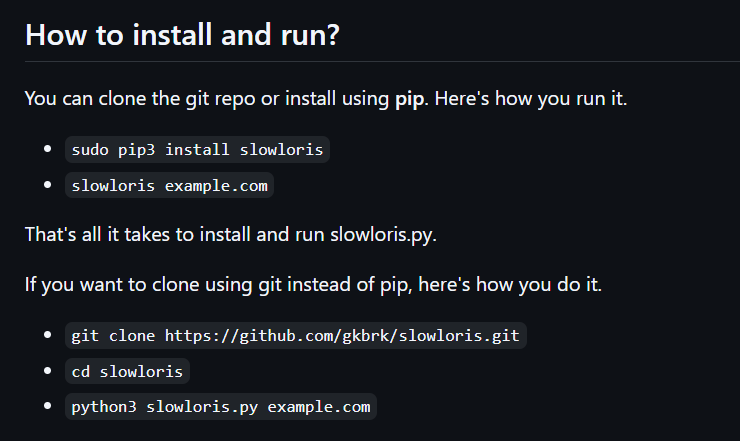
Task: Click the bullet point before "sudo pip3 install"
Action: point(47,149)
